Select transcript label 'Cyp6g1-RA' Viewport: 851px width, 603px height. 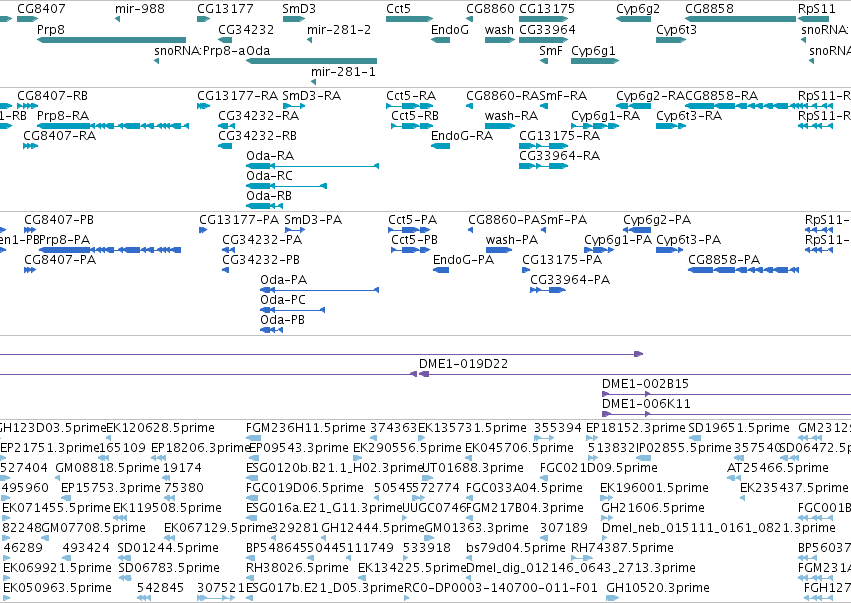click(x=606, y=116)
